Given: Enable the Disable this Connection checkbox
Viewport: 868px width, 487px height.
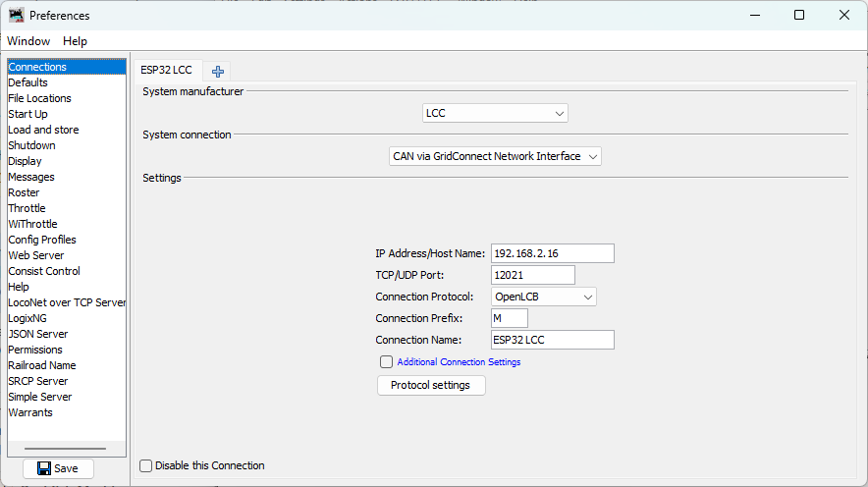Looking at the screenshot, I should pos(145,466).
